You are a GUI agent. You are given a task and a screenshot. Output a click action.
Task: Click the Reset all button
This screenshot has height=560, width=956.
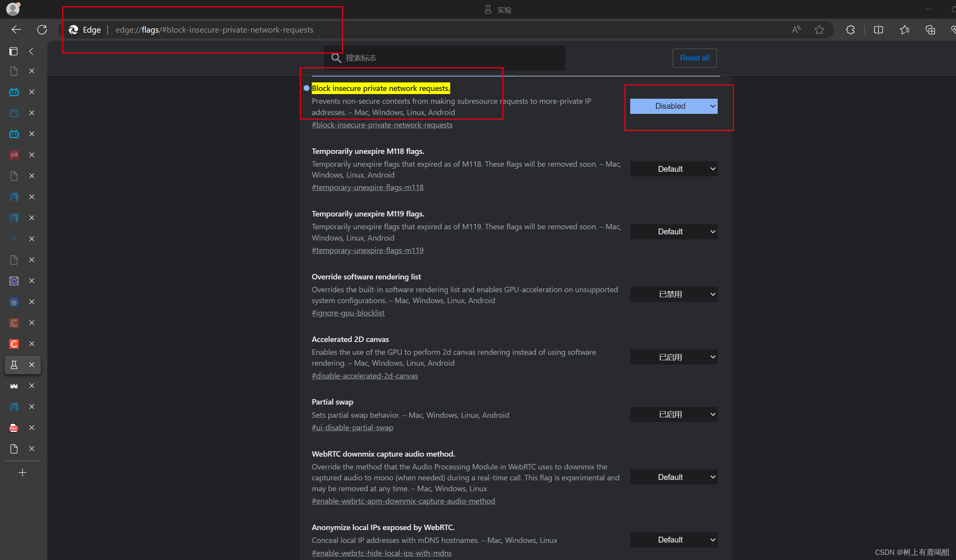pyautogui.click(x=694, y=58)
